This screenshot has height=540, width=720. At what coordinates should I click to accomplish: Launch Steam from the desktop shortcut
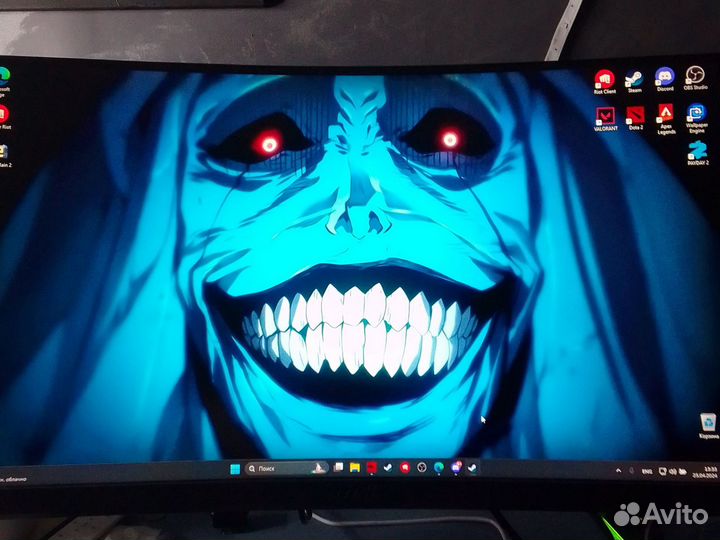point(634,82)
